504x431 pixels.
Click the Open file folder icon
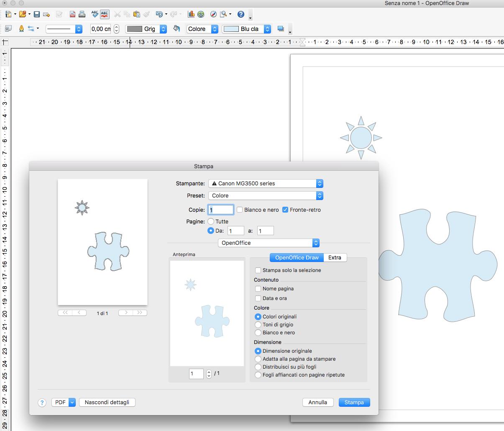click(23, 14)
